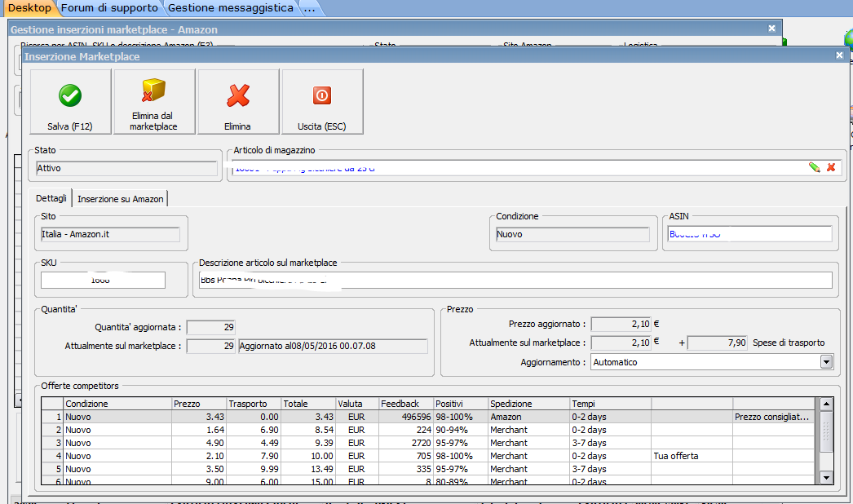This screenshot has width=853, height=504.
Task: Close the Gestione inserzioni marketplace window
Action: point(771,29)
